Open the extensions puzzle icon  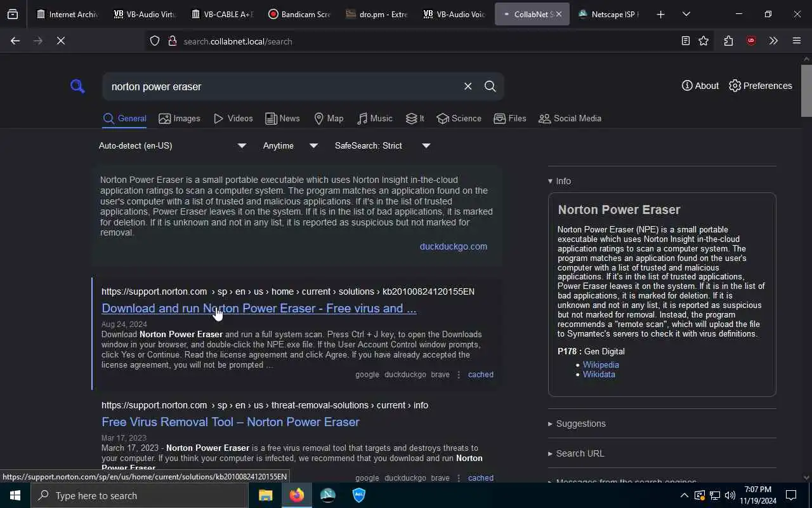[x=728, y=41]
